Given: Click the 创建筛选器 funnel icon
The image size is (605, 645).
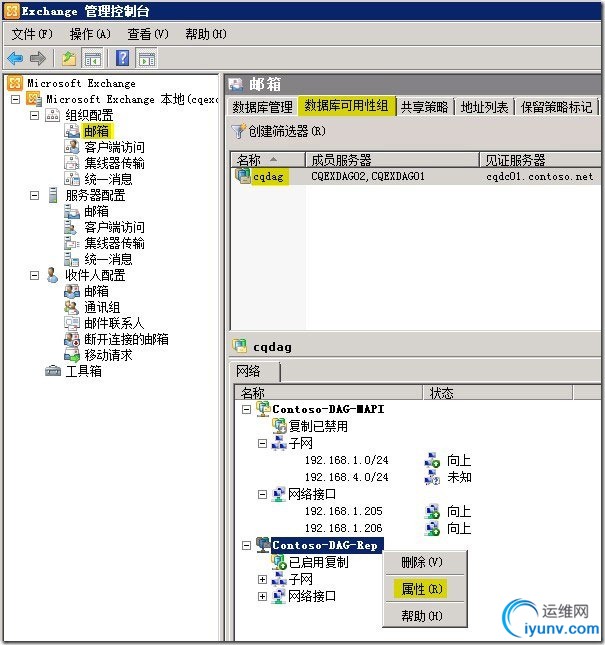Looking at the screenshot, I should click(x=238, y=131).
